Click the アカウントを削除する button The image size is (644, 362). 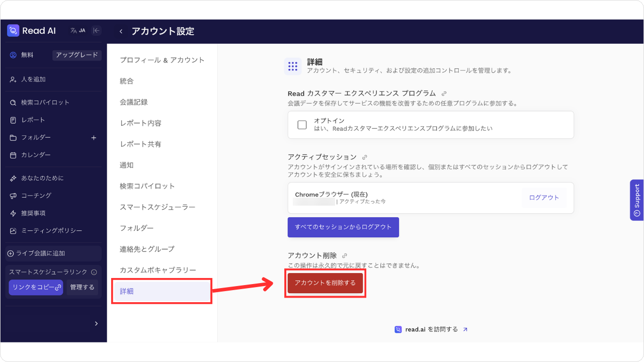pyautogui.click(x=325, y=283)
